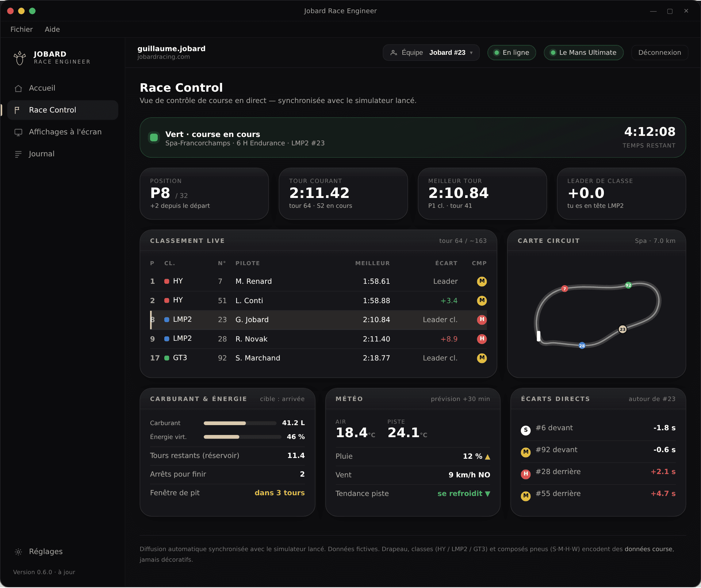Click the Carburant level bar
The height and width of the screenshot is (588, 701).
point(240,423)
